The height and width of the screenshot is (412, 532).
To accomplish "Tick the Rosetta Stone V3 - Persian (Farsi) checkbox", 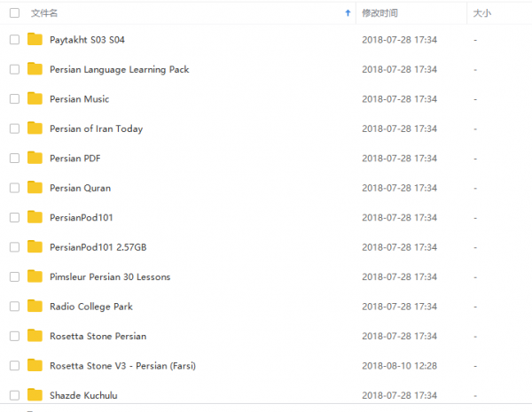I will (x=14, y=366).
